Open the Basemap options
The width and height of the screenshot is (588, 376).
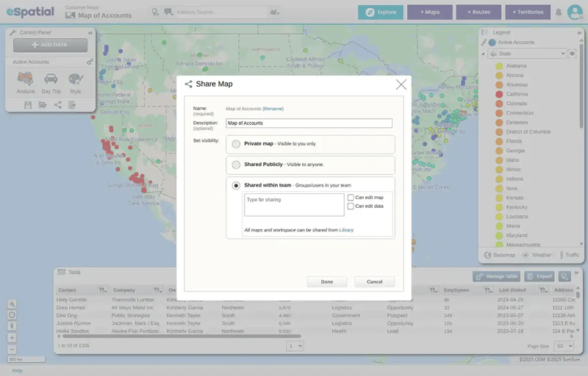click(x=500, y=255)
